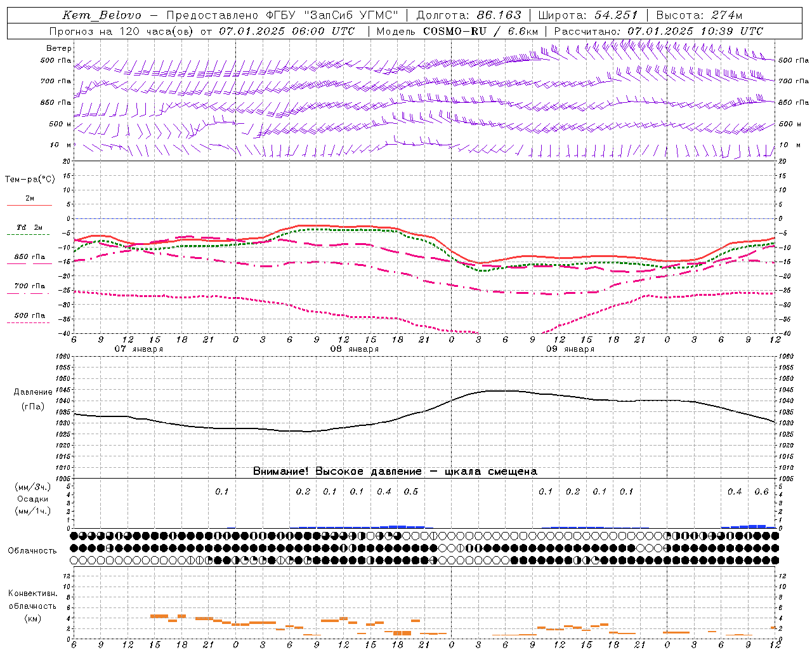Click the 07 января date label
Image resolution: width=812 pixels, height=650 pixels.
138,349
